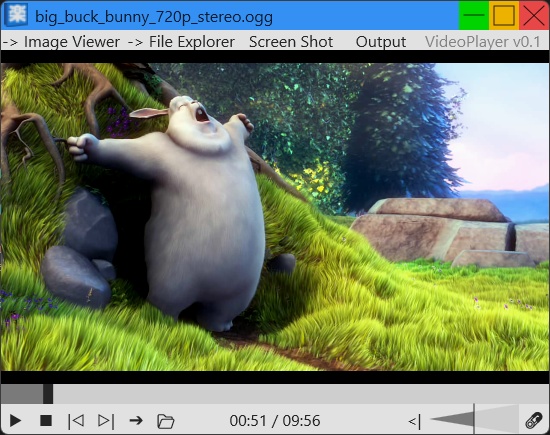This screenshot has width=550, height=435.
Task: Click the app icon in title bar
Action: coord(16,15)
